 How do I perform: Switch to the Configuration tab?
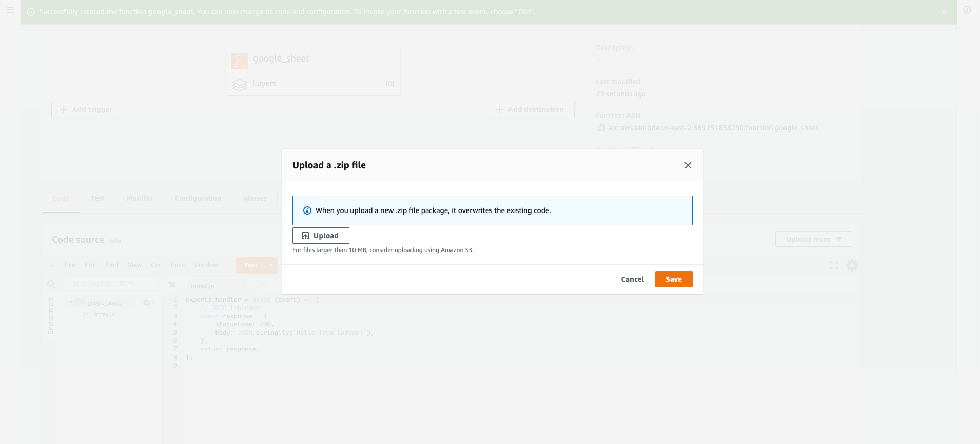[198, 198]
